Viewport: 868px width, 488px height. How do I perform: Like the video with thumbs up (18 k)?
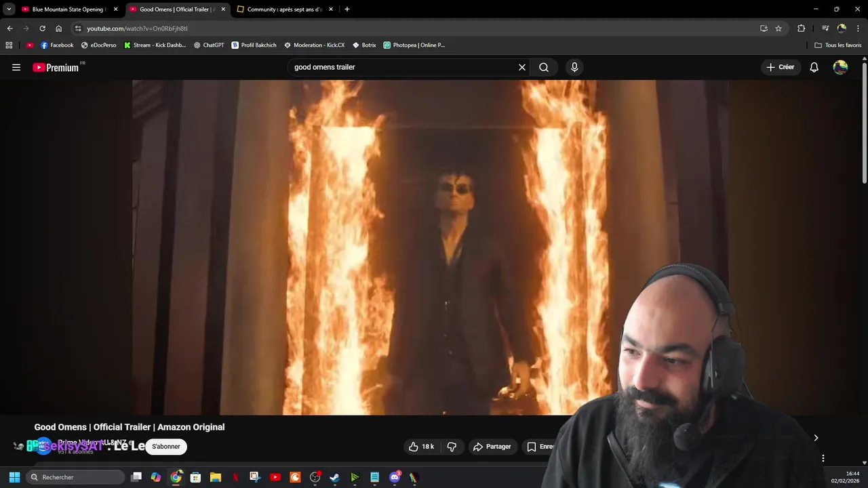[421, 447]
